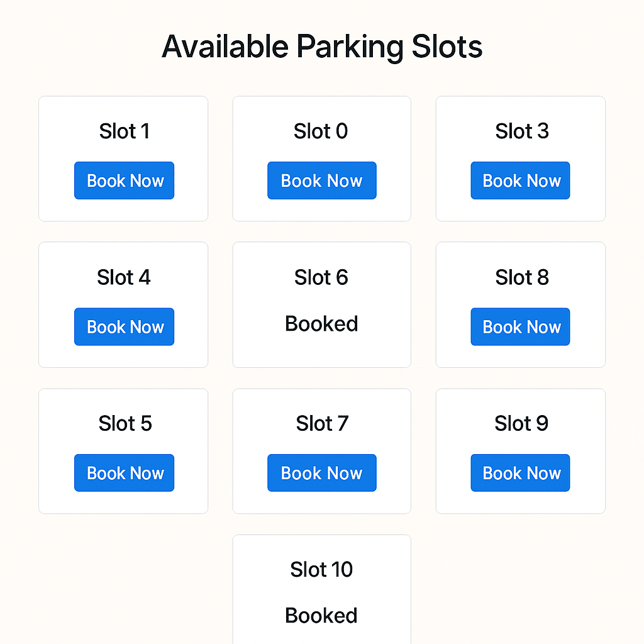Book parking Slot 1
Screen dimensions: 644x644
tap(124, 180)
